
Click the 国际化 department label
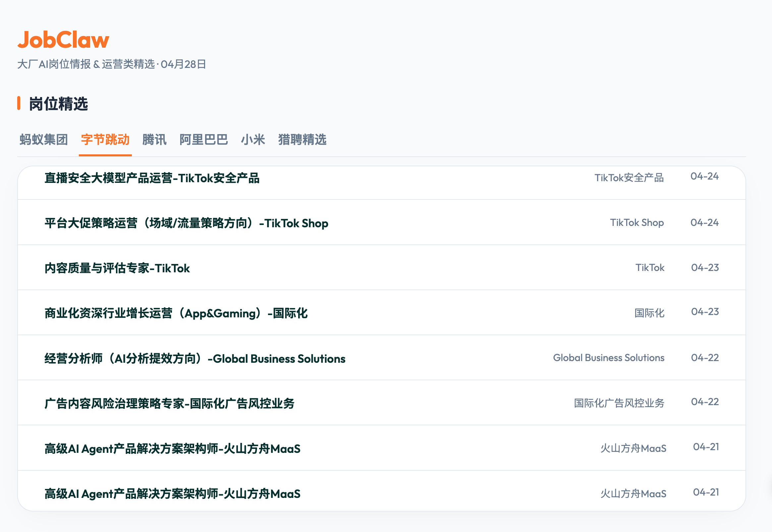pos(649,313)
